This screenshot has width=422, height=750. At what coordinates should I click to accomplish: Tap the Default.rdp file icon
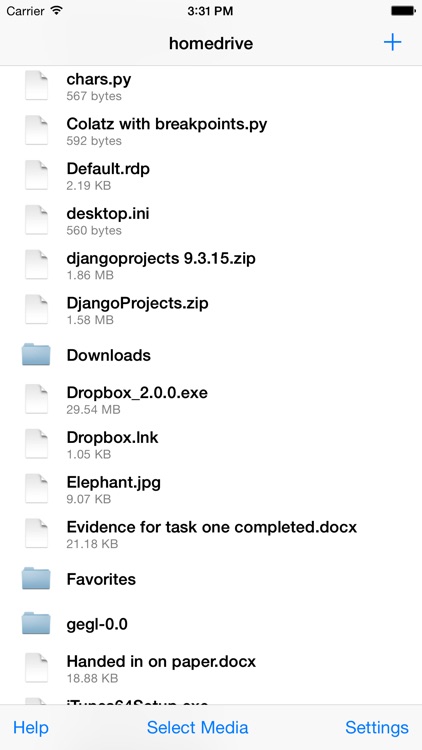[36, 175]
